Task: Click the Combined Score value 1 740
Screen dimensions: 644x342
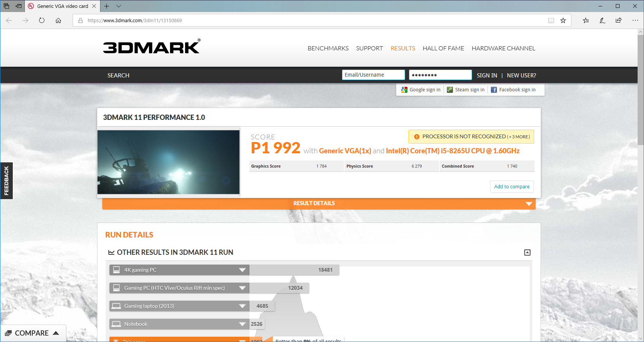Action: (512, 166)
